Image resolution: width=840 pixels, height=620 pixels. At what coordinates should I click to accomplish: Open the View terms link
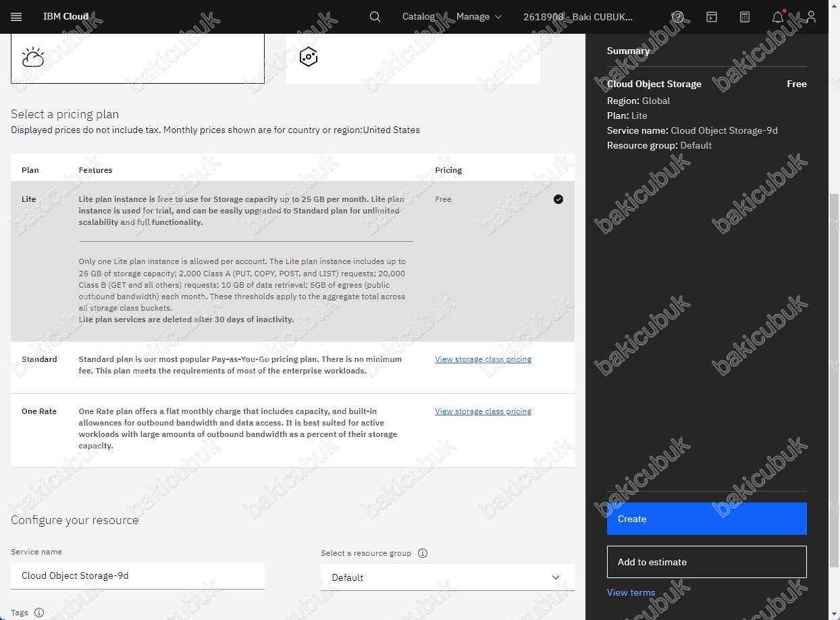[631, 592]
